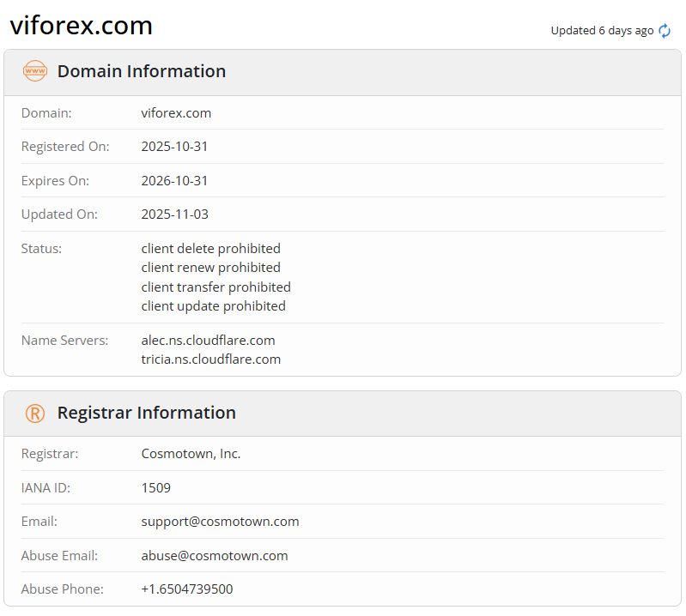Click the tricia.ns.cloudflare.com name server

point(210,359)
